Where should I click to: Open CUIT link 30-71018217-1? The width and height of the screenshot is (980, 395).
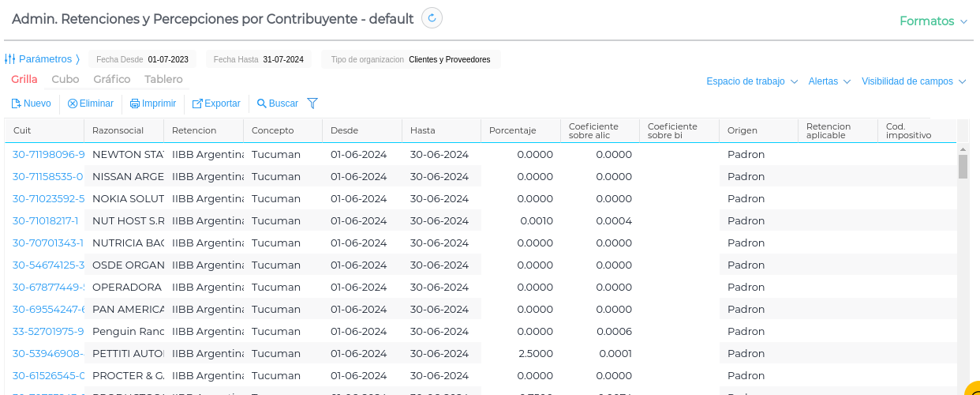(x=45, y=221)
